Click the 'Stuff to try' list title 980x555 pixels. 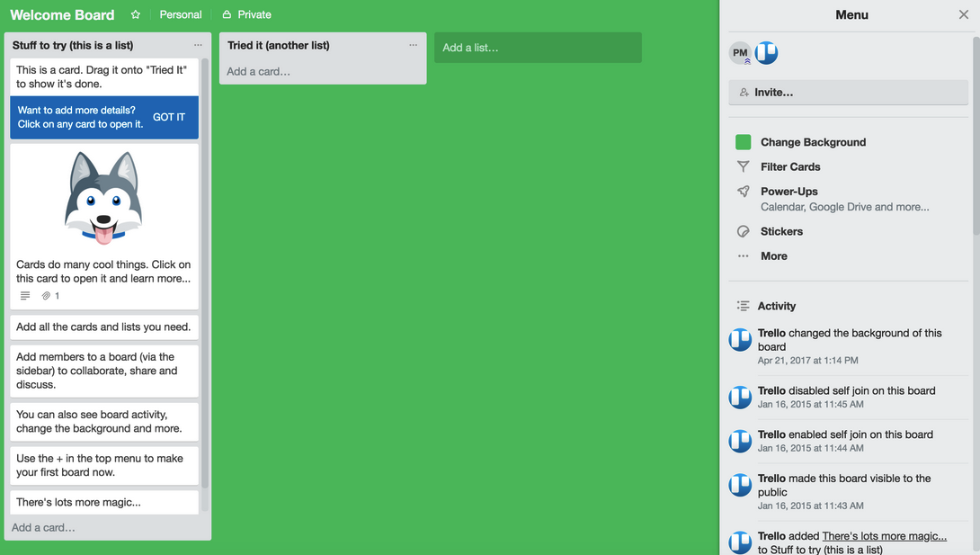coord(73,45)
